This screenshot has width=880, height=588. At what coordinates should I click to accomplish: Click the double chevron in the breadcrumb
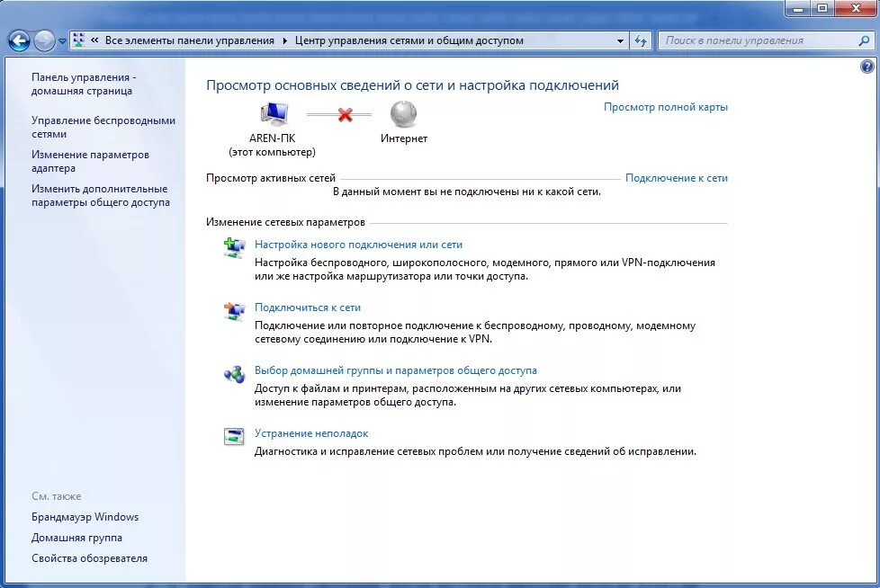point(94,40)
